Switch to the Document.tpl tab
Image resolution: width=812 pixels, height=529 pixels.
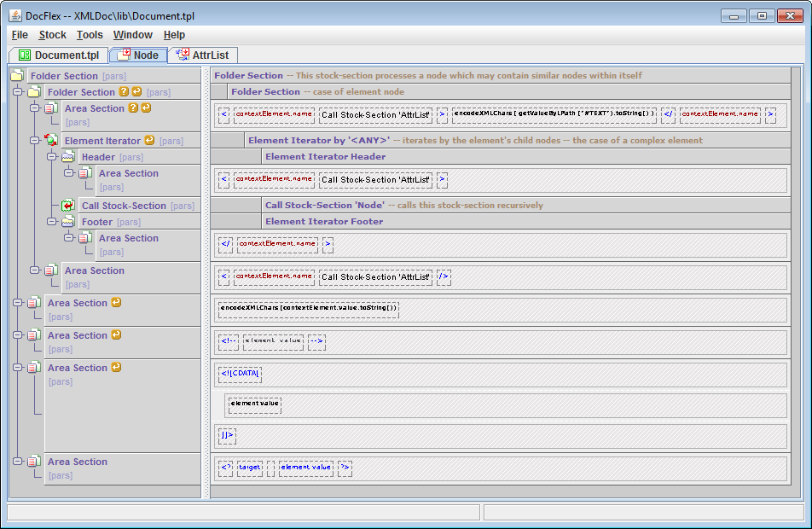58,55
